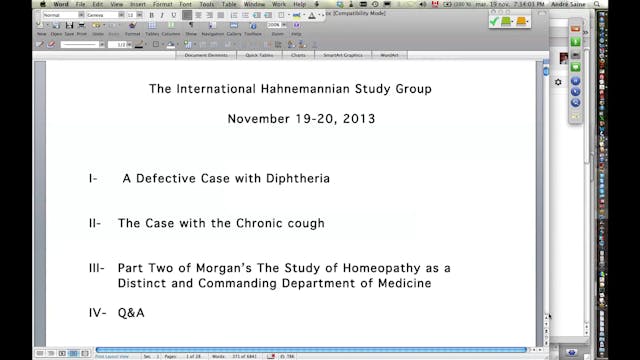Open the Apple menu

coord(42,4)
